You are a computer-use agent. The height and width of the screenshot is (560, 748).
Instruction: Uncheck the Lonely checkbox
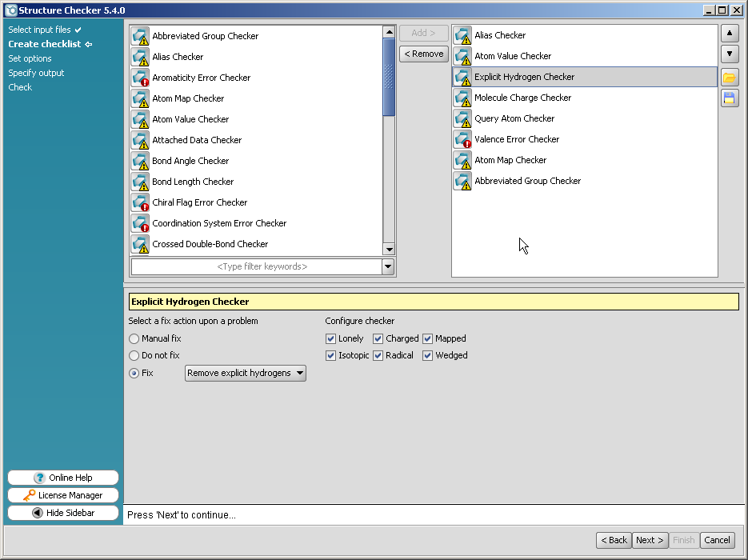pos(331,338)
